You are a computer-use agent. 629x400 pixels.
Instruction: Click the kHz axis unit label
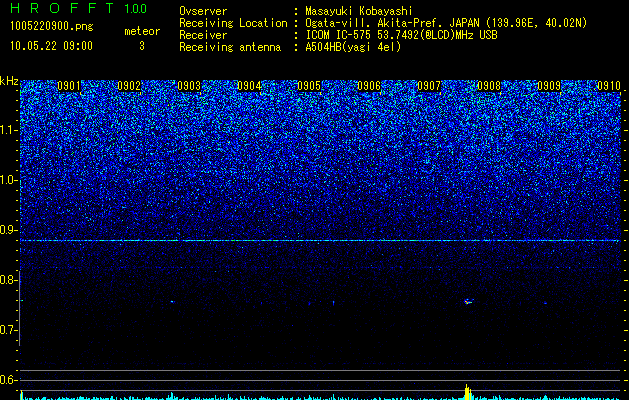click(9, 81)
